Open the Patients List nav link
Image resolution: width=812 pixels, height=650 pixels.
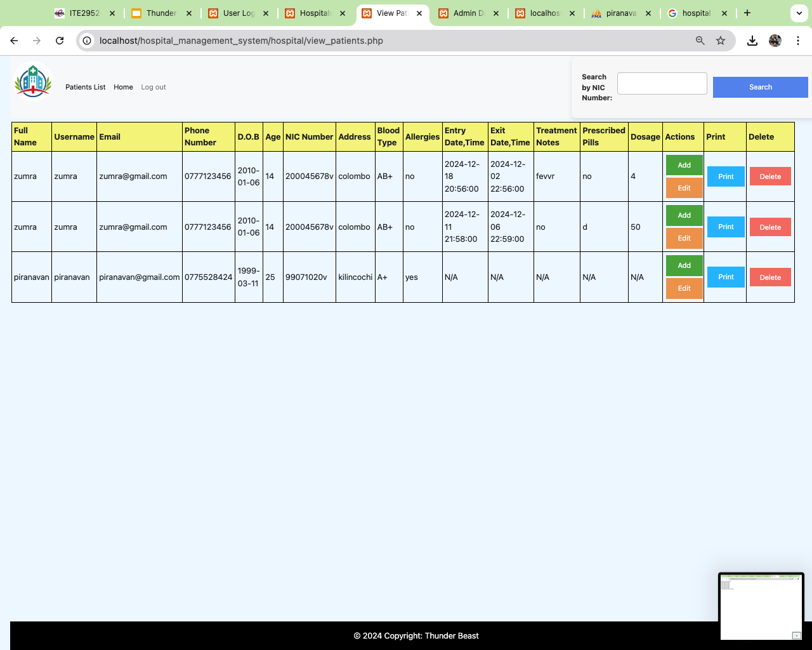(x=85, y=87)
